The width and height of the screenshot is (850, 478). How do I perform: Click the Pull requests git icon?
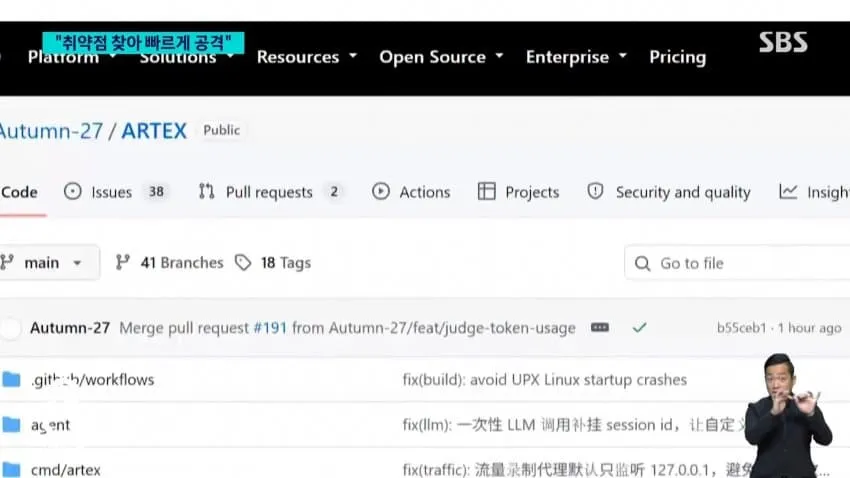coord(206,191)
